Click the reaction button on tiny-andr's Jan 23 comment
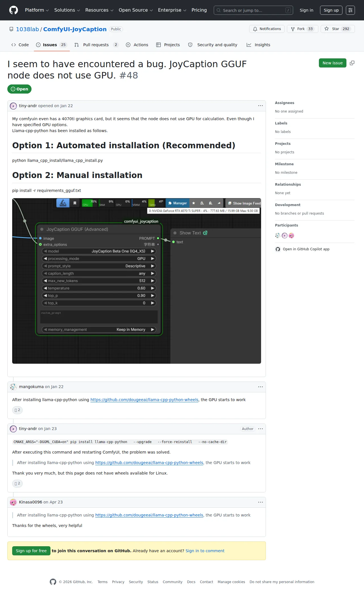 [x=17, y=483]
